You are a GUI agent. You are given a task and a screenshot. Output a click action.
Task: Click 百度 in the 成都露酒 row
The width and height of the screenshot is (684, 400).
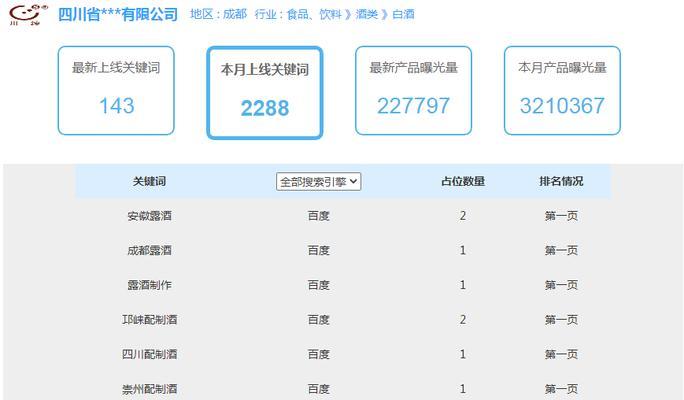[x=318, y=250]
